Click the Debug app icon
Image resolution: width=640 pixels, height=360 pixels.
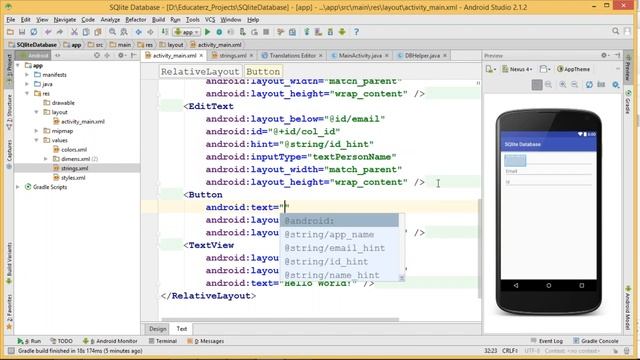pyautogui.click(x=219, y=32)
